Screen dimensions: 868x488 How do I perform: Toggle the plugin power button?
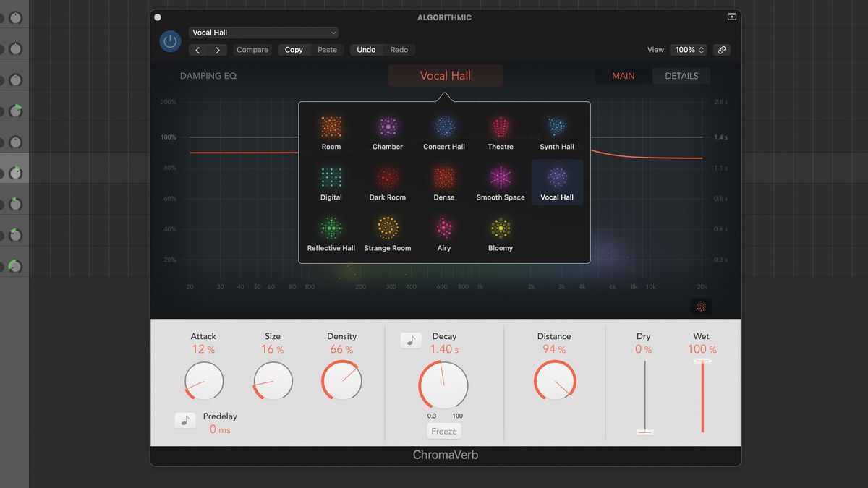coord(170,41)
